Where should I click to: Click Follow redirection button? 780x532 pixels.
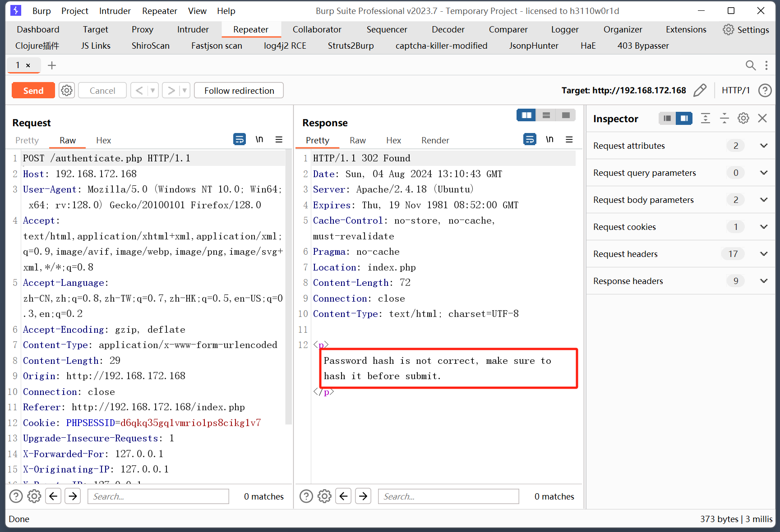click(x=239, y=91)
